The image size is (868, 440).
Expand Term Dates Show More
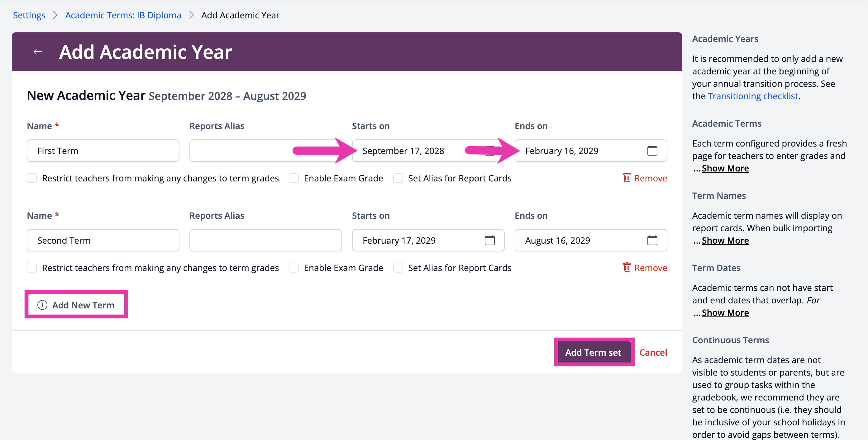coord(725,312)
